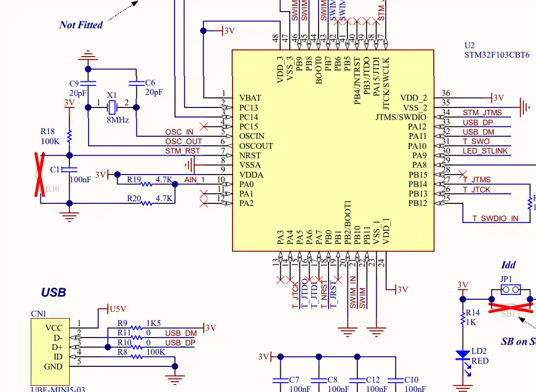Select the X1 8MHz crystal symbol
The width and height of the screenshot is (536, 392).
(112, 107)
